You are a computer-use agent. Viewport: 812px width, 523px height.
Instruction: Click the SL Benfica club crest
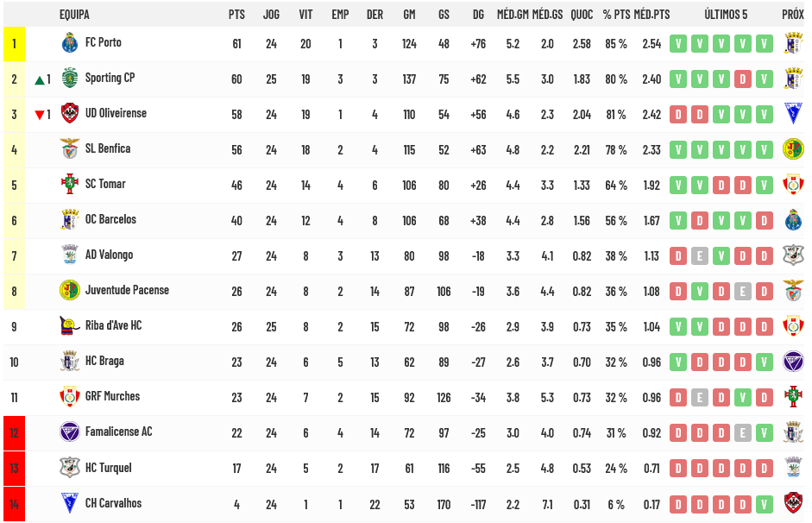[69, 149]
